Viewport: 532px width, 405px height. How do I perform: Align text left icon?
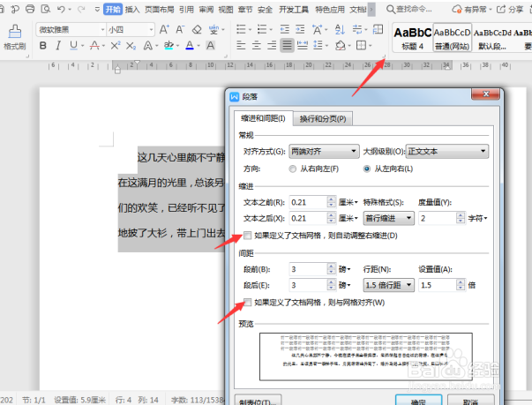[x=241, y=45]
